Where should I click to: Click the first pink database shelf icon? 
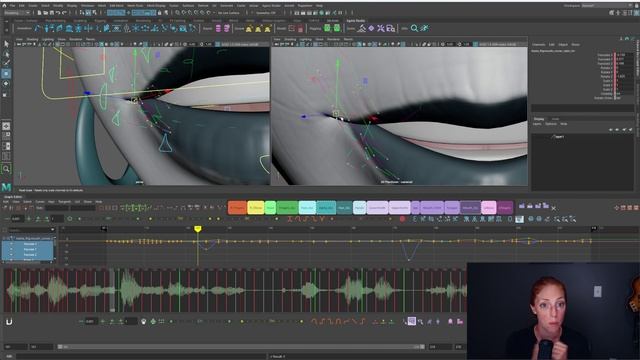pos(218,28)
